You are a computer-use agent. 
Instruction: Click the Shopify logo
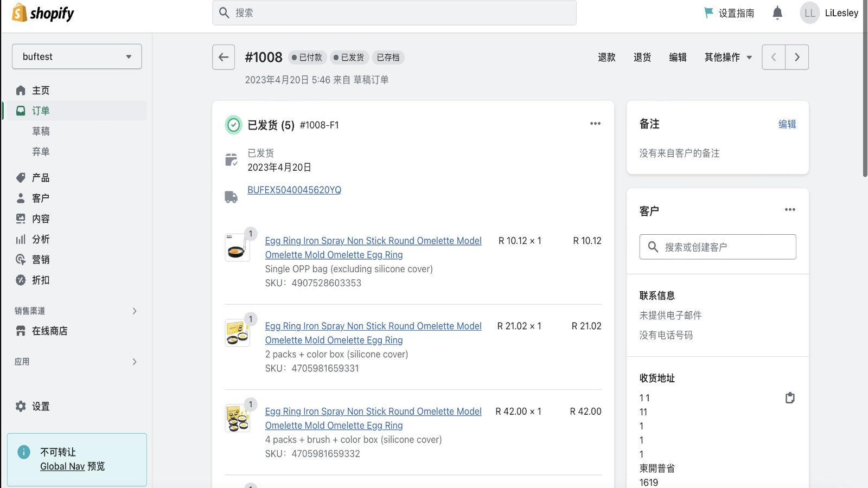tap(43, 13)
